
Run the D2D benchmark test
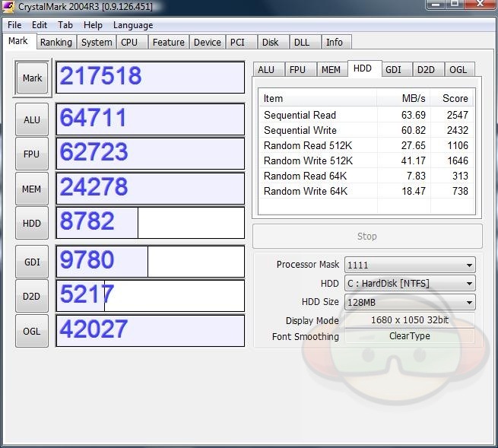pyautogui.click(x=32, y=297)
